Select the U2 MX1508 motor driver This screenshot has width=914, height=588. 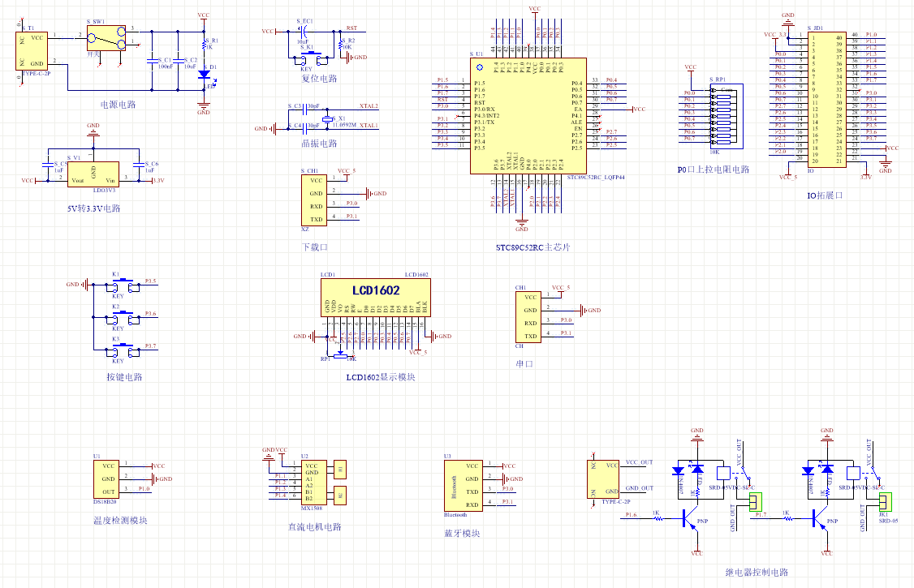[313, 483]
